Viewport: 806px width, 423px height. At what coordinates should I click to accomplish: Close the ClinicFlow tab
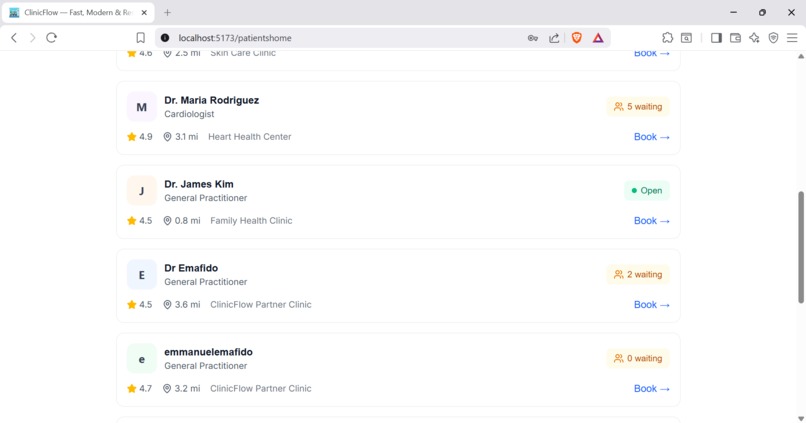(x=144, y=12)
